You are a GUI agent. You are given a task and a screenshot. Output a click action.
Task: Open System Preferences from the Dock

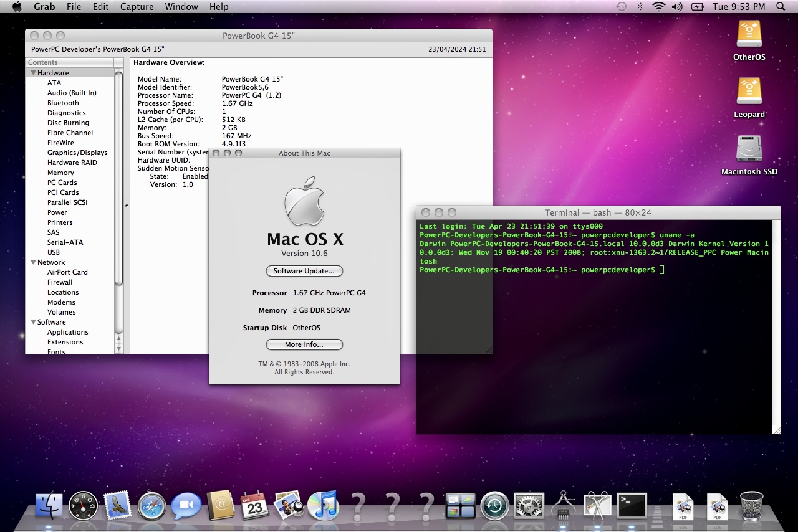click(529, 505)
